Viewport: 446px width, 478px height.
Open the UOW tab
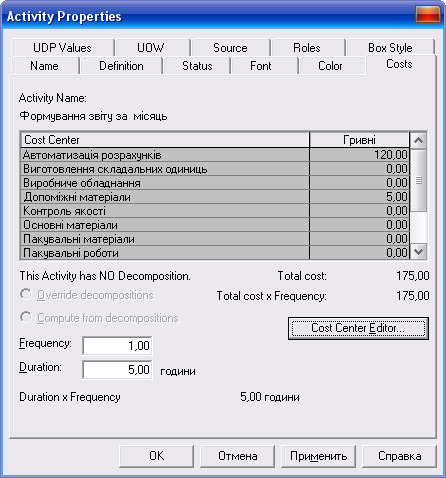(153, 48)
